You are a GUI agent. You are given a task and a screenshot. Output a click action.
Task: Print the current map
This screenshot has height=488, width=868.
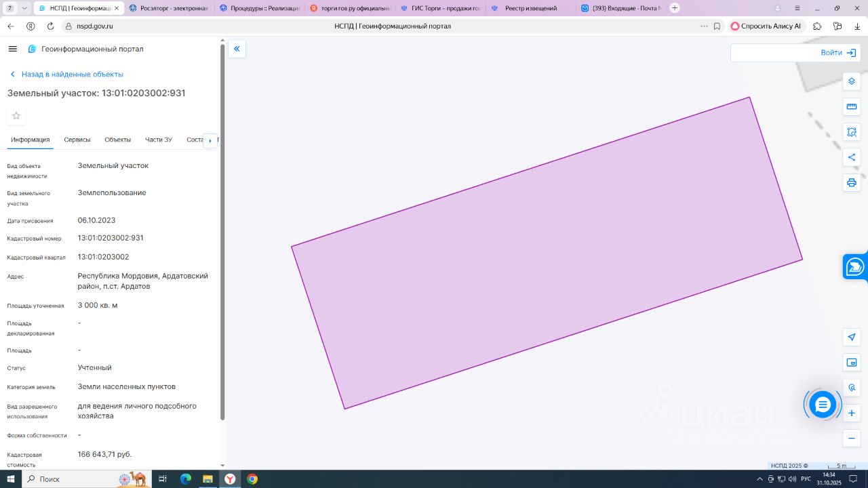(x=852, y=182)
